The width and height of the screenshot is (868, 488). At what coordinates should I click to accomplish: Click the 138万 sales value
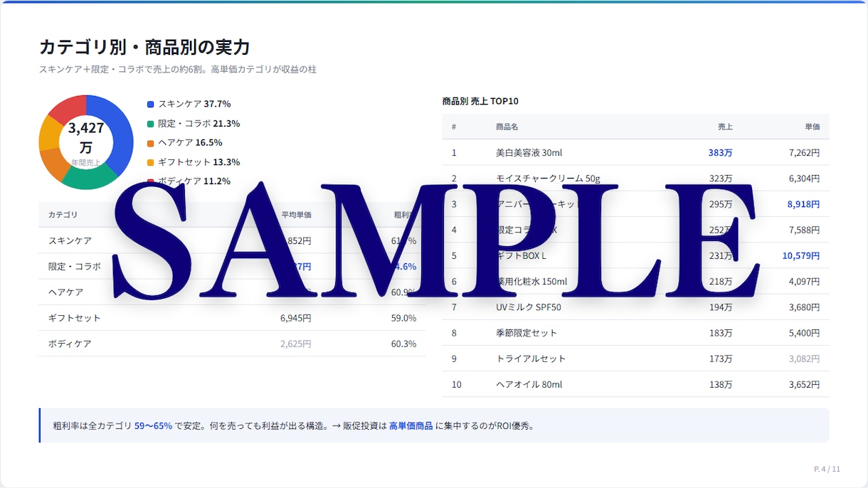point(720,385)
